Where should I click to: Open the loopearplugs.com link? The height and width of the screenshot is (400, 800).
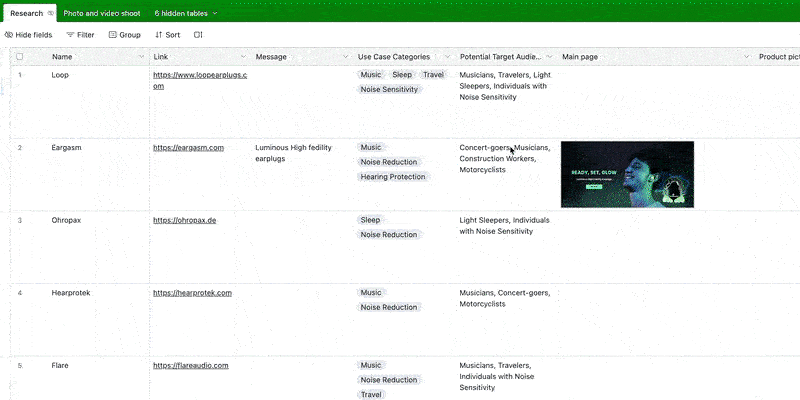(x=200, y=81)
